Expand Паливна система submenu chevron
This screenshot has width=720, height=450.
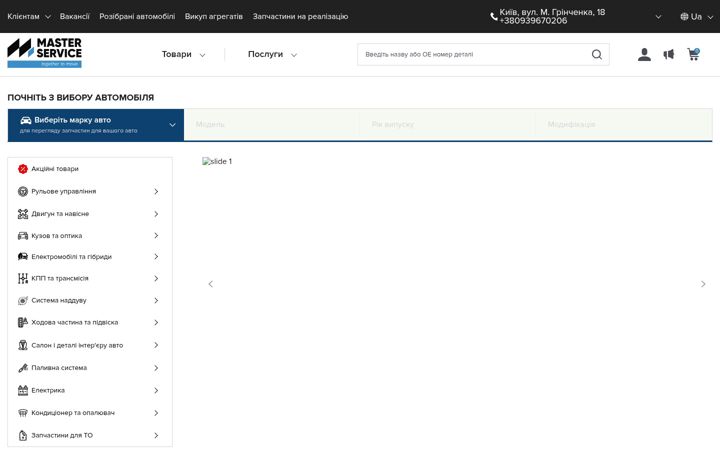click(156, 368)
